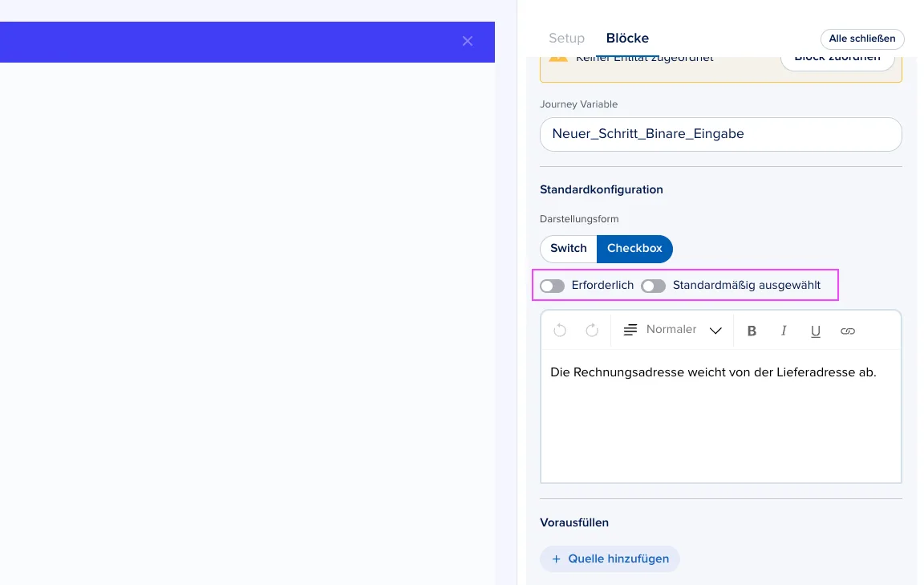This screenshot has height=585, width=924.
Task: Undo the last text edit
Action: point(560,331)
